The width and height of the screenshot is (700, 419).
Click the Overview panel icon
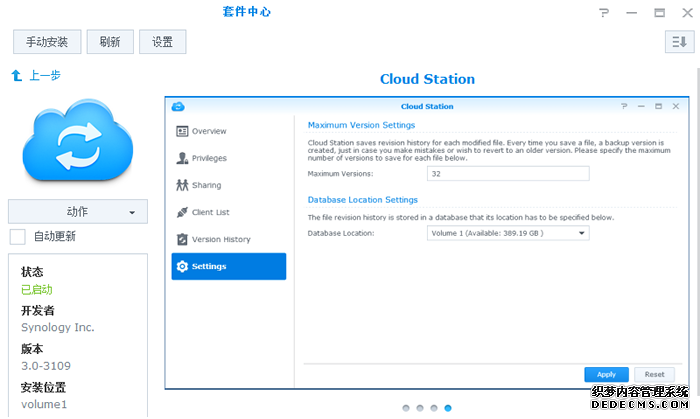(x=182, y=131)
